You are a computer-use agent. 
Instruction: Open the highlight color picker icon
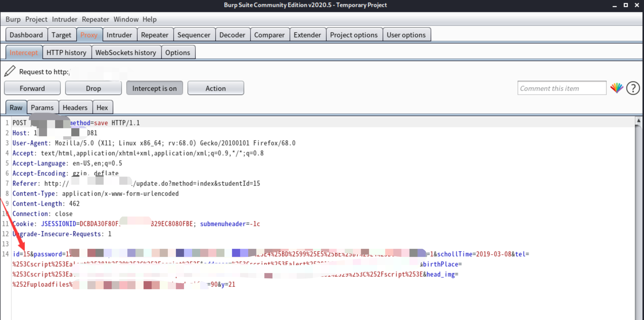click(616, 88)
